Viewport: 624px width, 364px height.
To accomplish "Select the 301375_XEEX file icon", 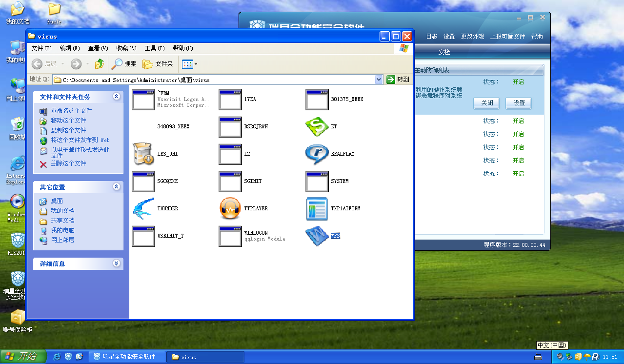I will [x=317, y=100].
